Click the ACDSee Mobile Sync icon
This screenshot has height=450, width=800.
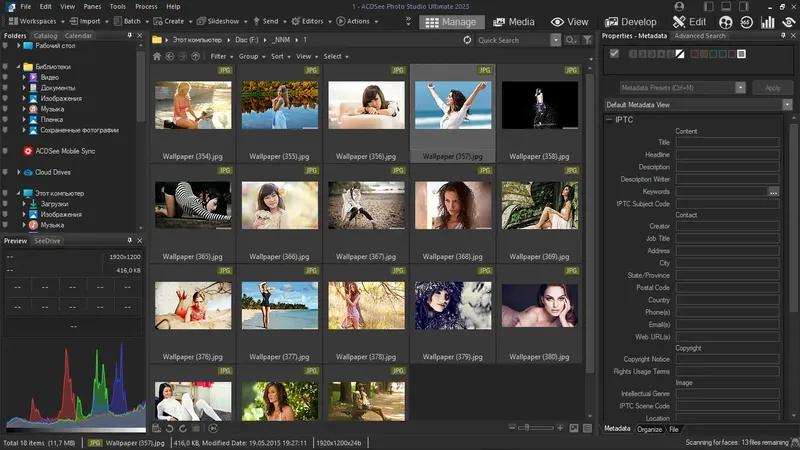click(x=28, y=151)
